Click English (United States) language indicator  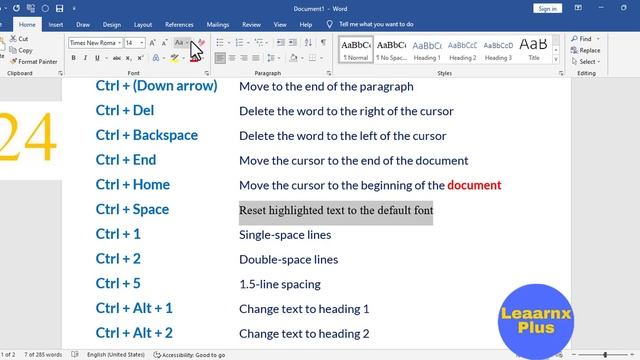(x=116, y=355)
